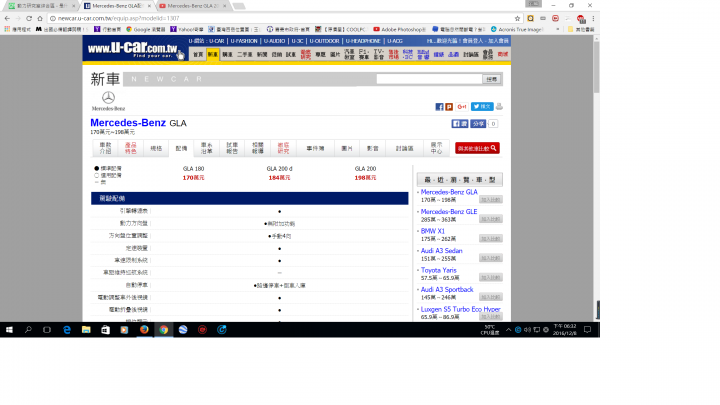Open the 討論區 forum tab for GLA
Image resolution: width=720 pixels, height=405 pixels.
pyautogui.click(x=404, y=148)
